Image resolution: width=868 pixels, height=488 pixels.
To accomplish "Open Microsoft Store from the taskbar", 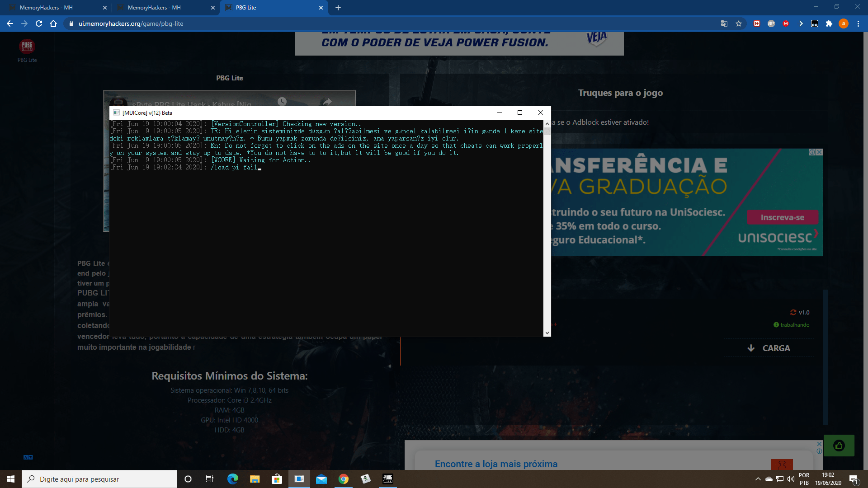I will [277, 479].
